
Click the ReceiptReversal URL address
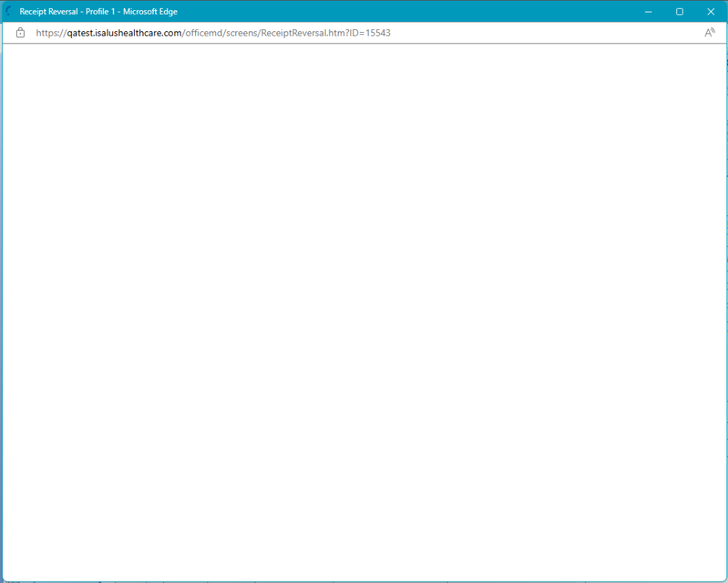pyautogui.click(x=213, y=33)
